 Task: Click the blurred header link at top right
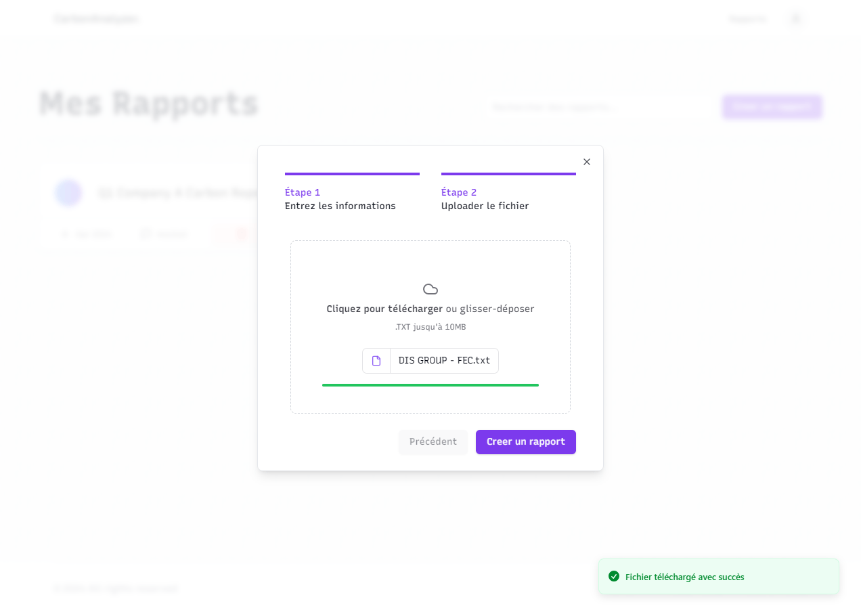[747, 19]
